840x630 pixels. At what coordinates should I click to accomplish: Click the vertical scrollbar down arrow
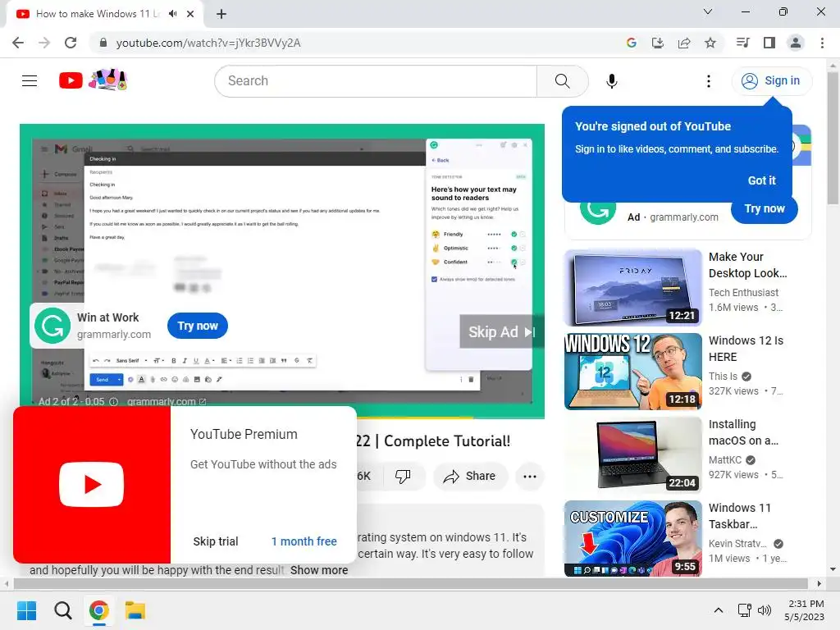833,569
